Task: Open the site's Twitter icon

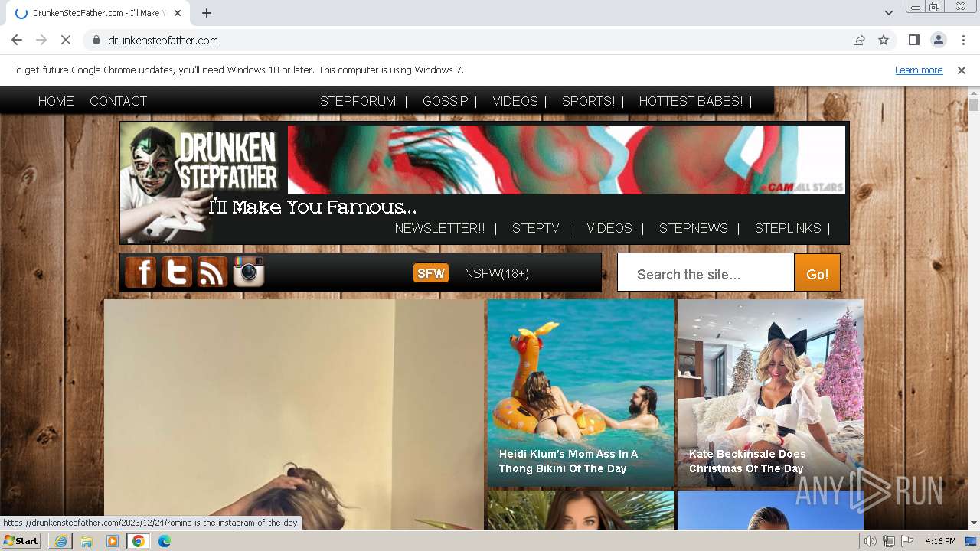Action: point(177,272)
